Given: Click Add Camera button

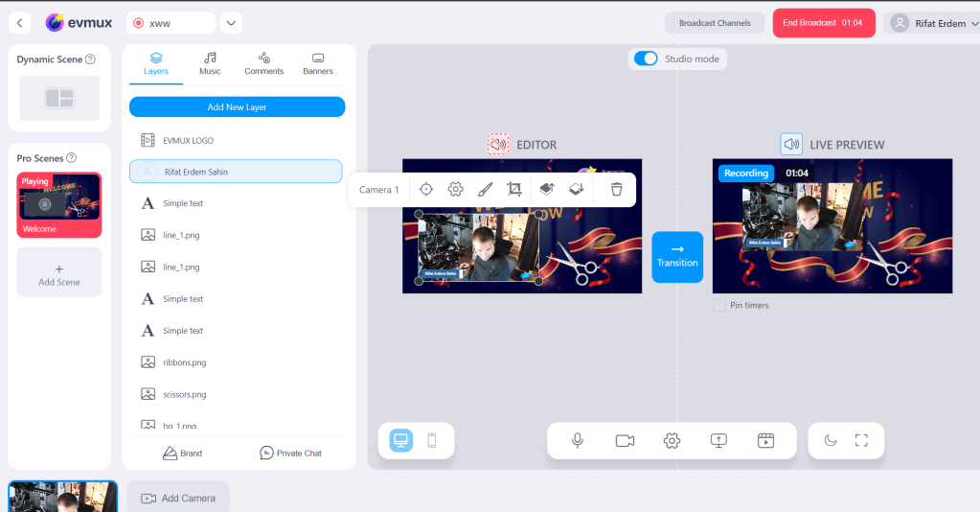Looking at the screenshot, I should pyautogui.click(x=178, y=499).
